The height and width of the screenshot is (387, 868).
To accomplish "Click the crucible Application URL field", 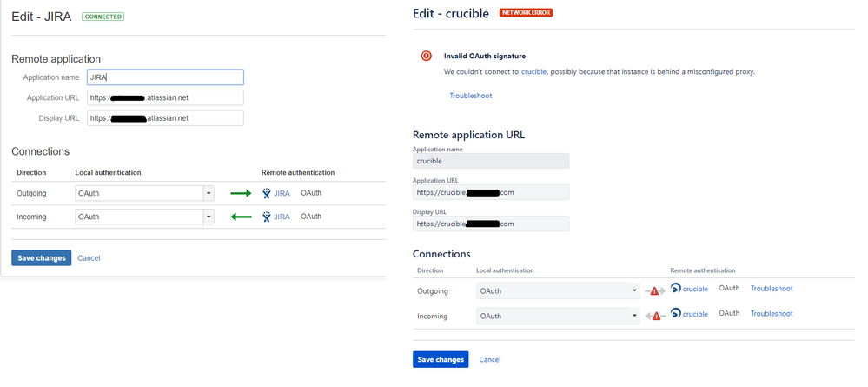I will 491,192.
